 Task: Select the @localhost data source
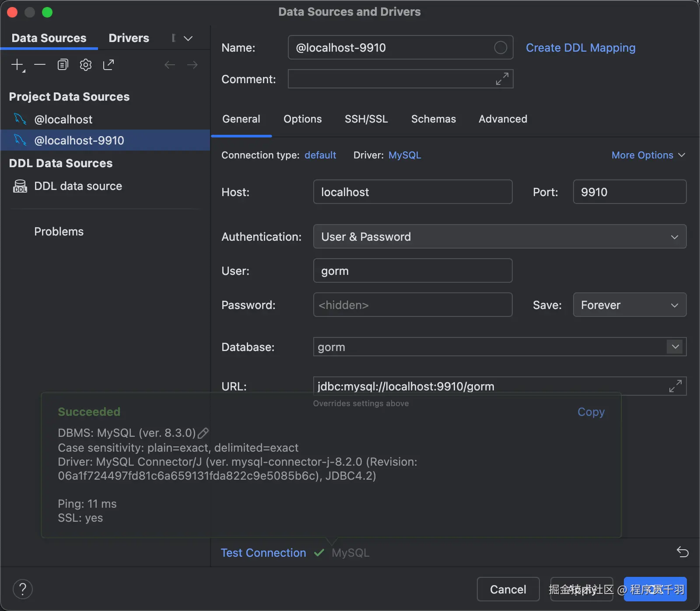click(x=63, y=119)
